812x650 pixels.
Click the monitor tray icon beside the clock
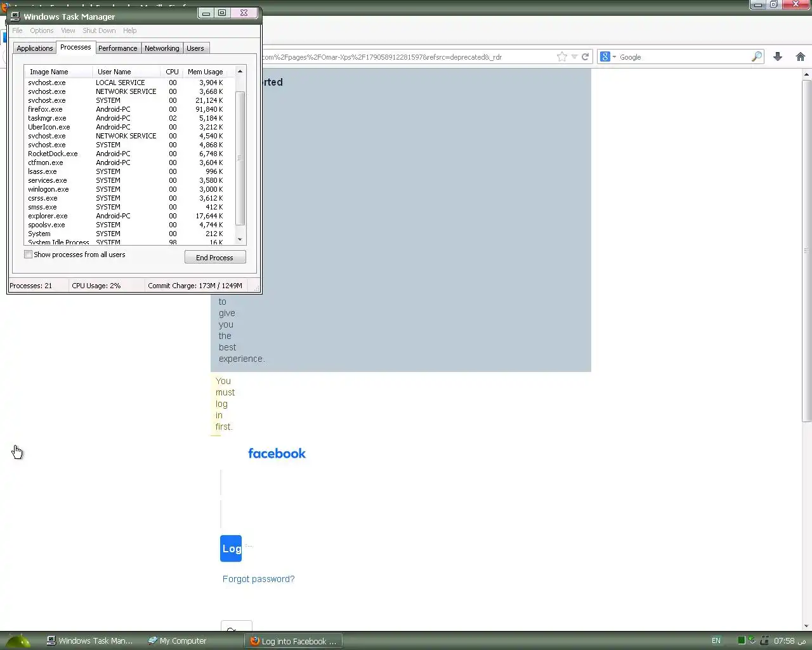point(764,641)
